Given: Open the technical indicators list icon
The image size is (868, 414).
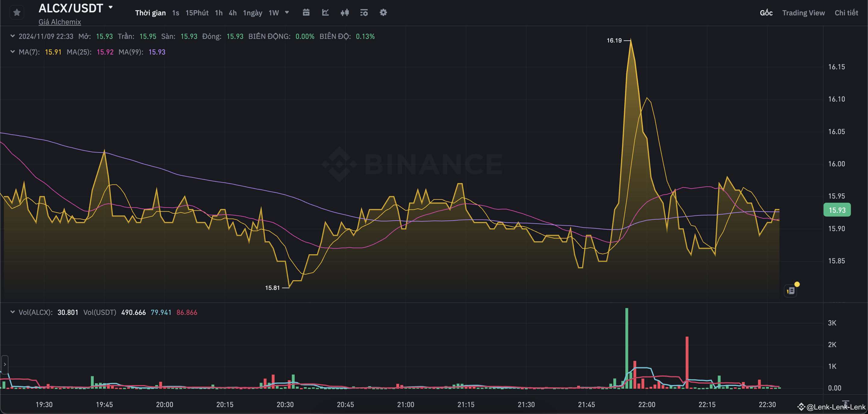Looking at the screenshot, I should coord(363,12).
